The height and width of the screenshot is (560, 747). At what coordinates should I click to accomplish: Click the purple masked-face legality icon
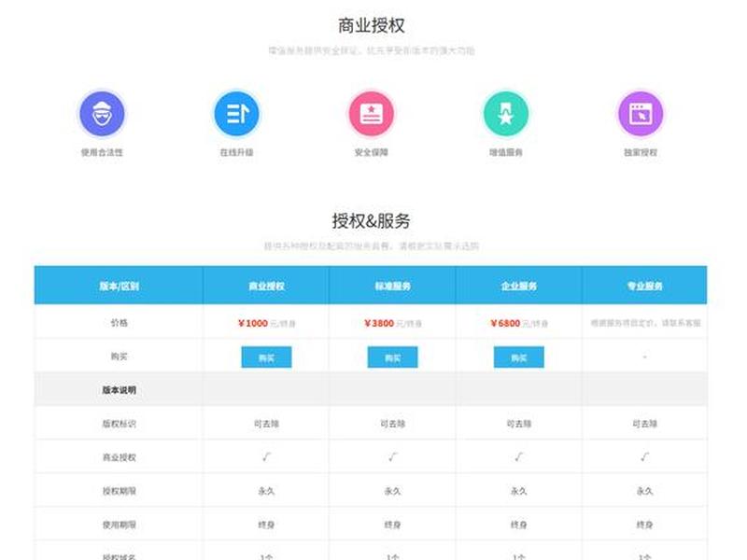(x=102, y=114)
